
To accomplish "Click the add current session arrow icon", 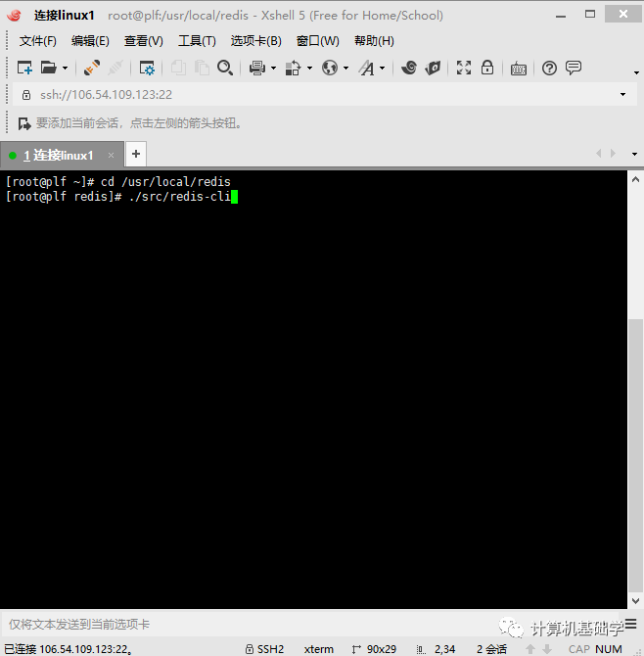I will coord(24,123).
